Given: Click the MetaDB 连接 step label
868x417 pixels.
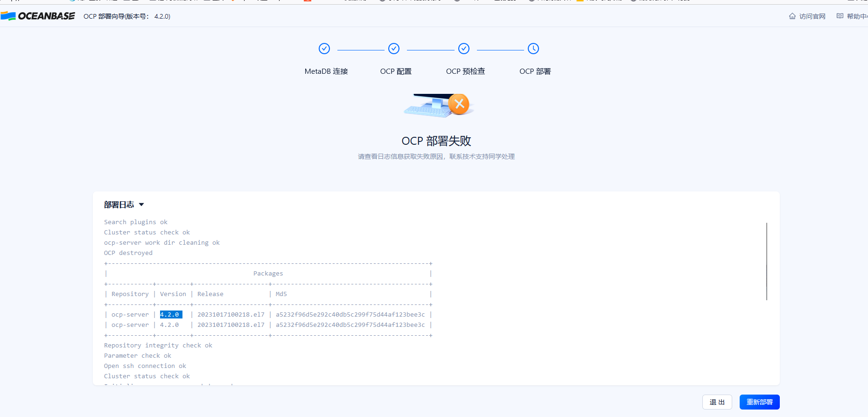Looking at the screenshot, I should pyautogui.click(x=326, y=71).
